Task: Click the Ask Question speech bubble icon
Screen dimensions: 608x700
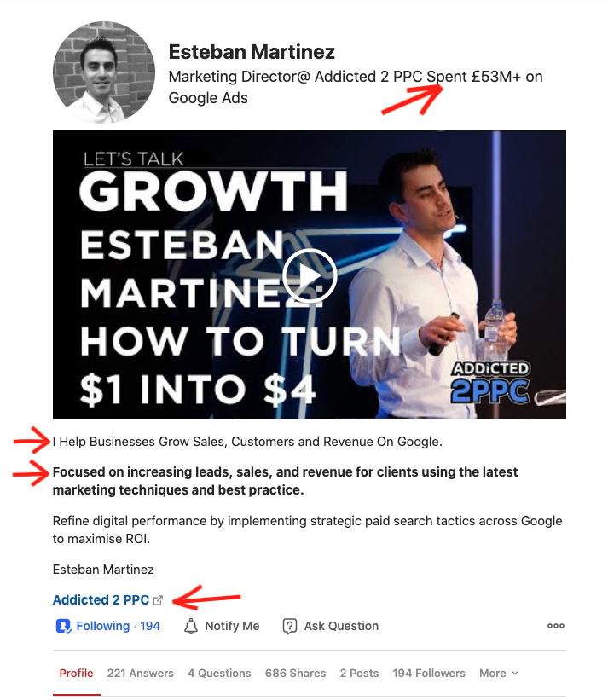Action: click(x=290, y=627)
